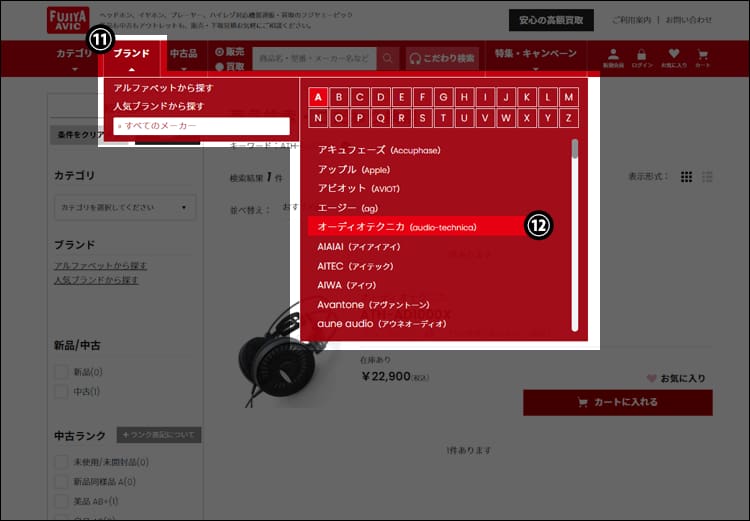
Task: Select アビオット (AVIOT) brand
Action: point(359,188)
